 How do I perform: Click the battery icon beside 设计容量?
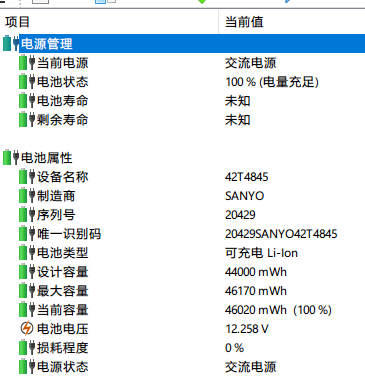tap(27, 272)
